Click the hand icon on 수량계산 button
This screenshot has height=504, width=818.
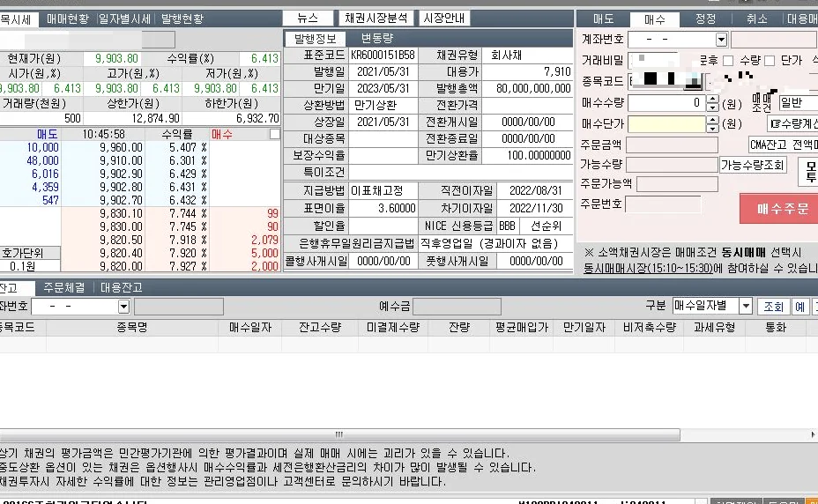[775, 124]
